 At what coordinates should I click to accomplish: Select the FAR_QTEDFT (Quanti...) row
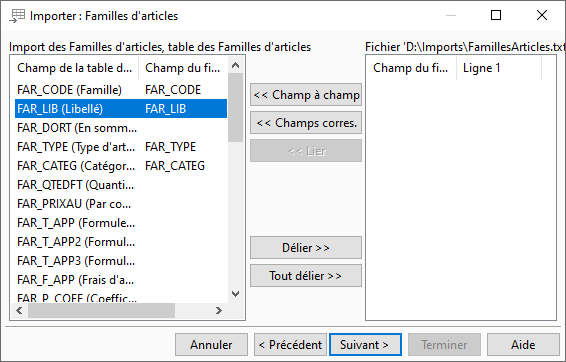[121, 185]
